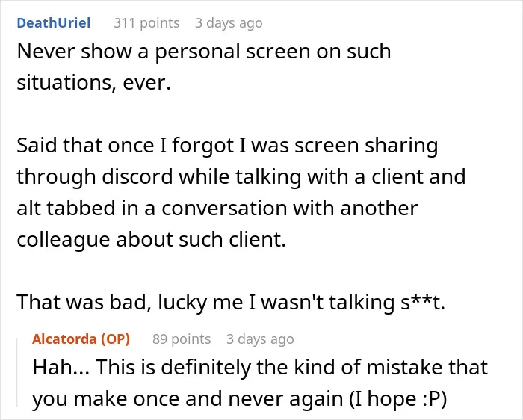The image size is (523, 420).
Task: Click the "situations, ever." line
Action: [93, 83]
